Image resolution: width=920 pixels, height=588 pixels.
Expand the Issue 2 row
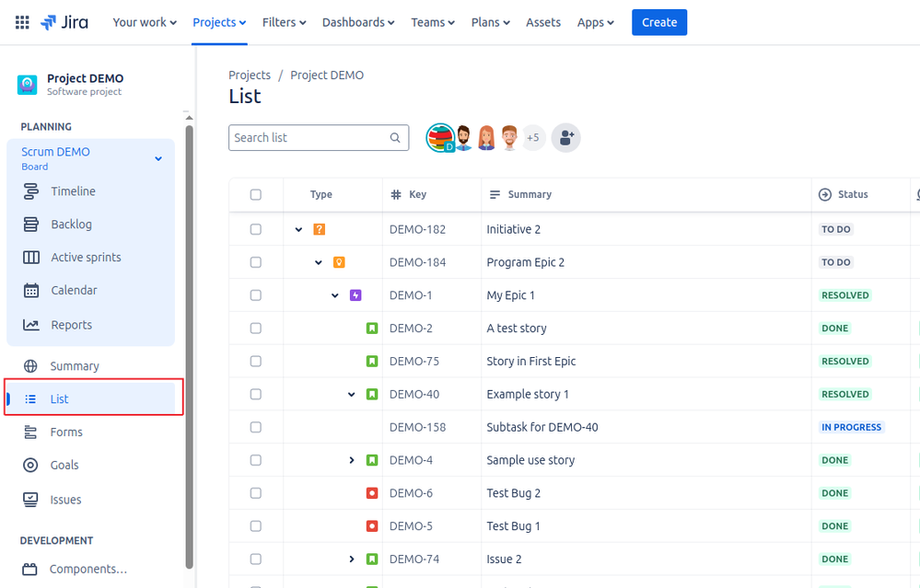coord(352,559)
